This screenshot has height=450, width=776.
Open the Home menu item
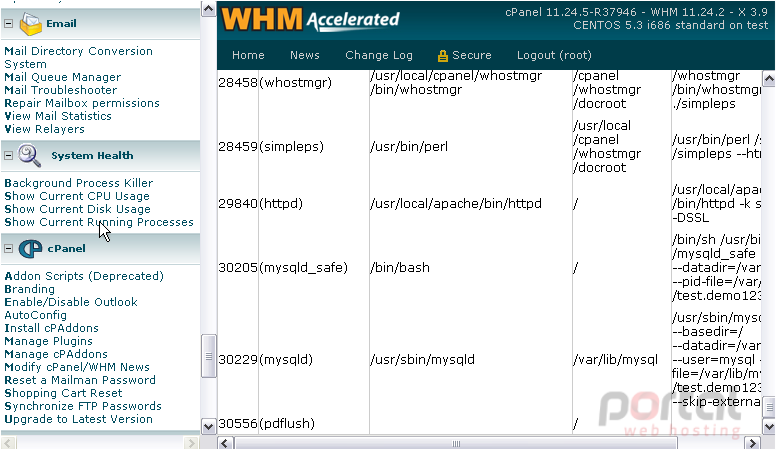click(248, 55)
